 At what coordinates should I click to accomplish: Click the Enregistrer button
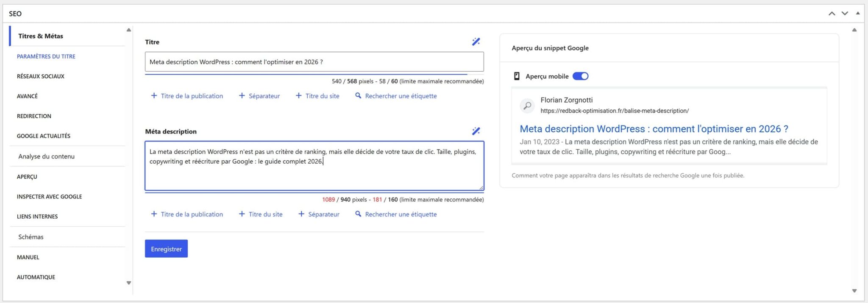click(166, 249)
